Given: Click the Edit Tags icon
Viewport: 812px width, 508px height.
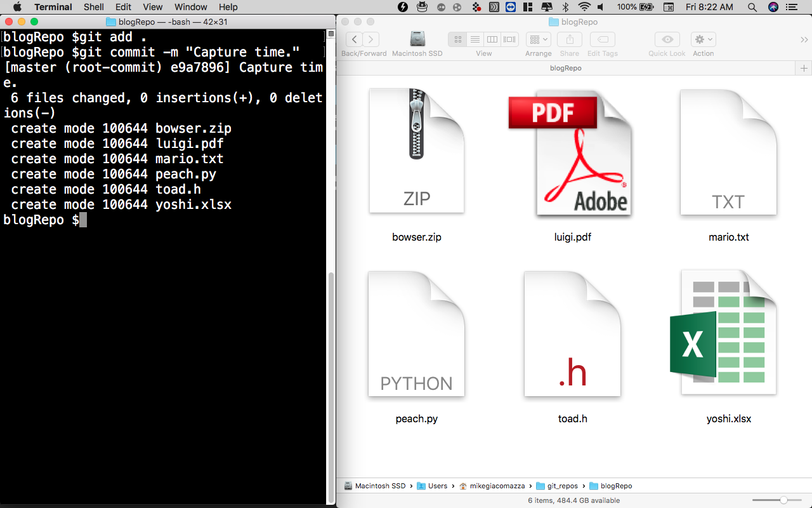Looking at the screenshot, I should point(601,39).
